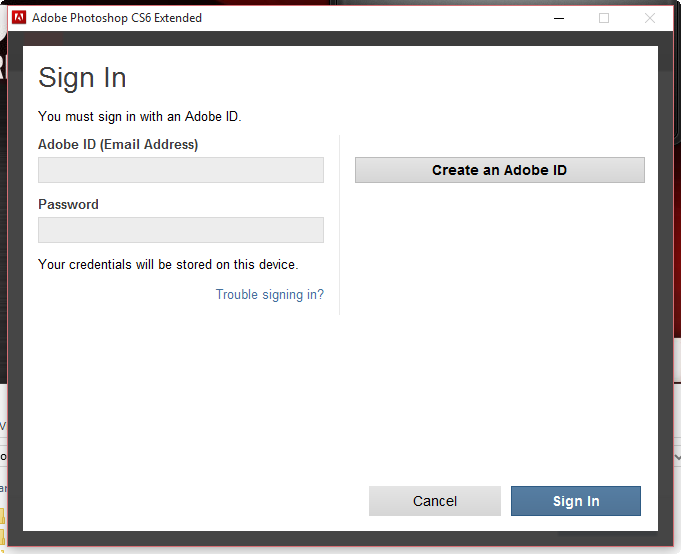
Task: Click the Adobe ID email address field
Action: (181, 170)
